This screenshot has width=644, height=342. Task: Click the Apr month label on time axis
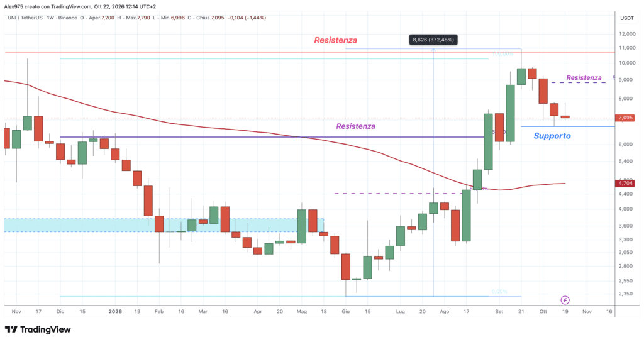(x=257, y=312)
